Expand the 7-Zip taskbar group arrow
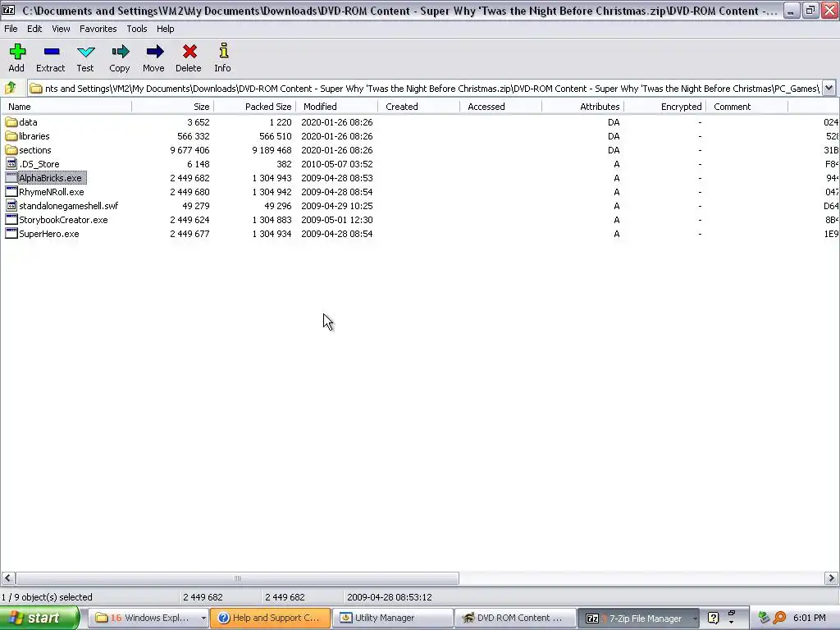The width and height of the screenshot is (840, 630). pos(694,618)
